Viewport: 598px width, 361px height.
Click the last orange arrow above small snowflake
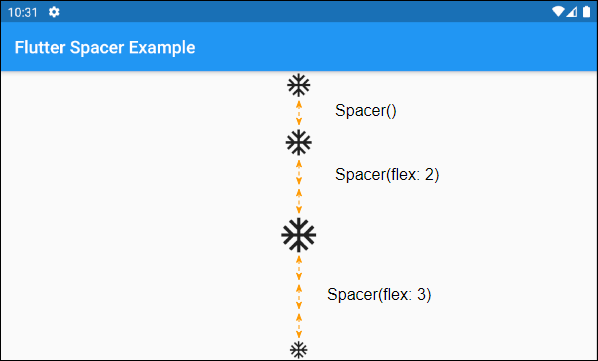click(299, 326)
